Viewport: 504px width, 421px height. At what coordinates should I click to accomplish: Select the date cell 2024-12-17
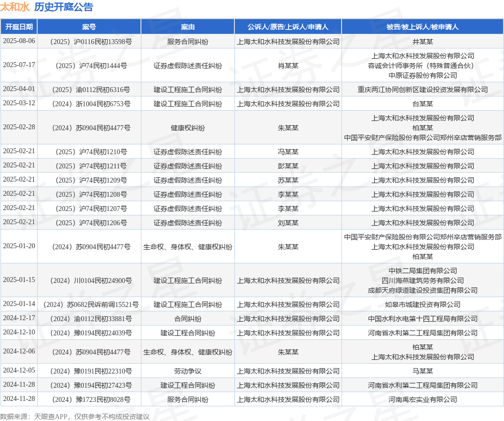pyautogui.click(x=19, y=318)
